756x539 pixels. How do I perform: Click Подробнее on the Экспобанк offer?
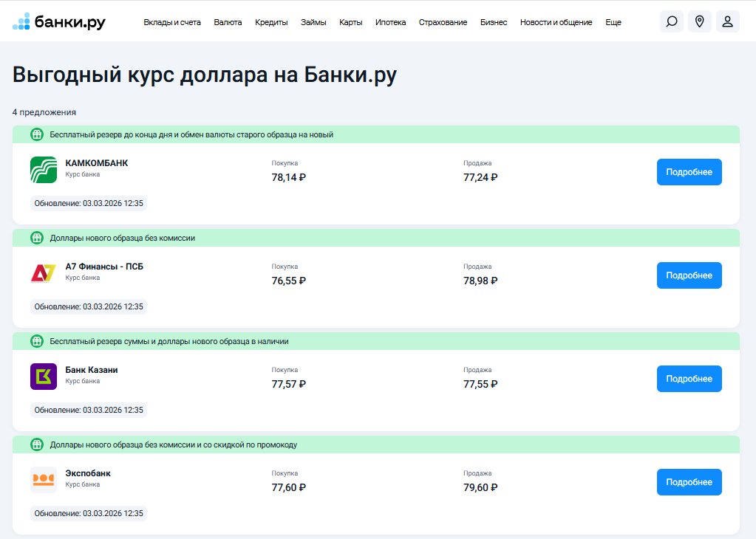click(689, 481)
